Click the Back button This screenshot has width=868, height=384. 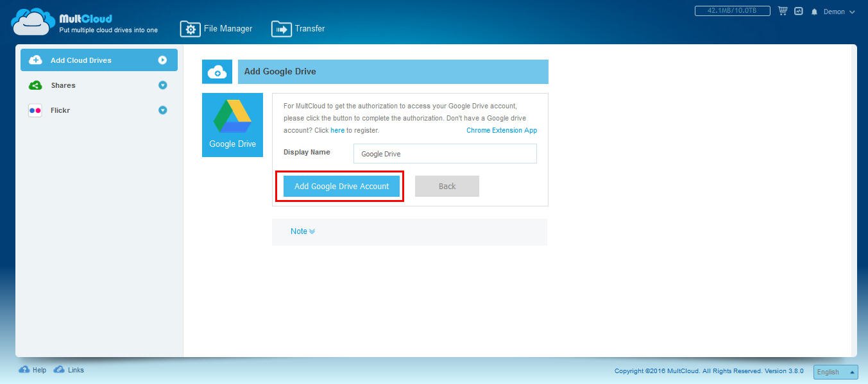(447, 187)
